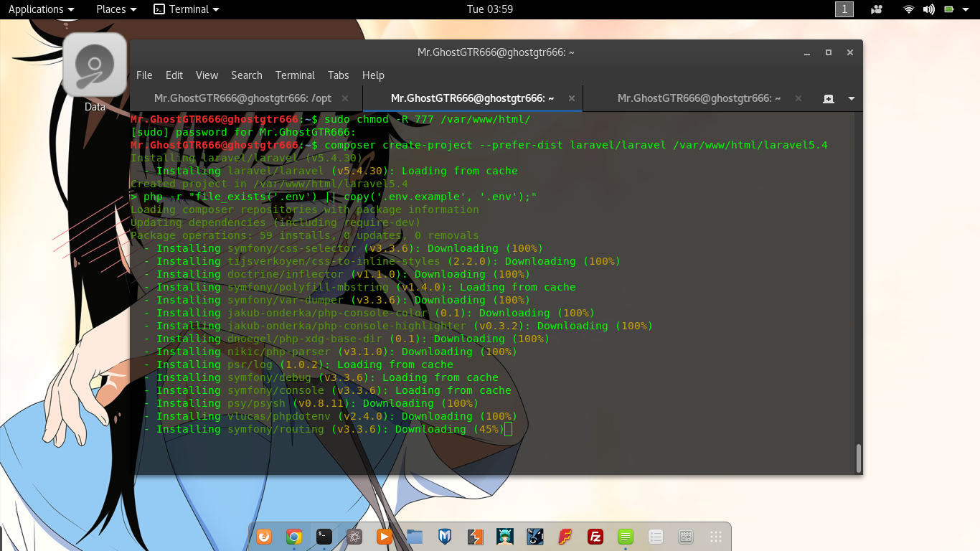Open the Search menu

(x=247, y=75)
